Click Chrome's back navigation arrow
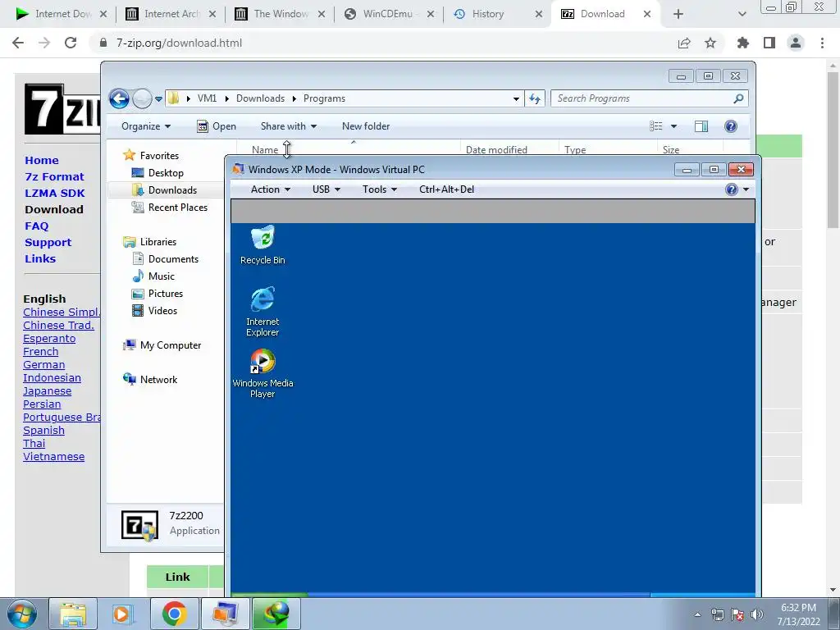The image size is (840, 630). (x=18, y=43)
